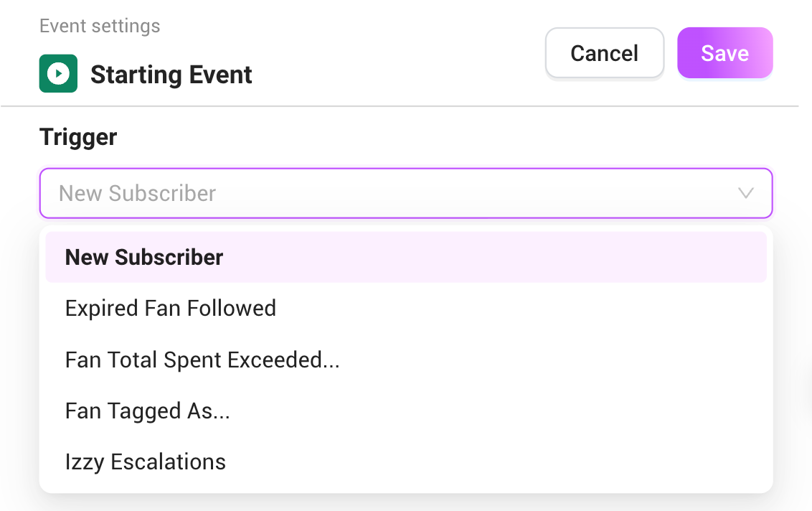812x511 pixels.
Task: Set trigger to fan total spending exceeded
Action: (202, 360)
